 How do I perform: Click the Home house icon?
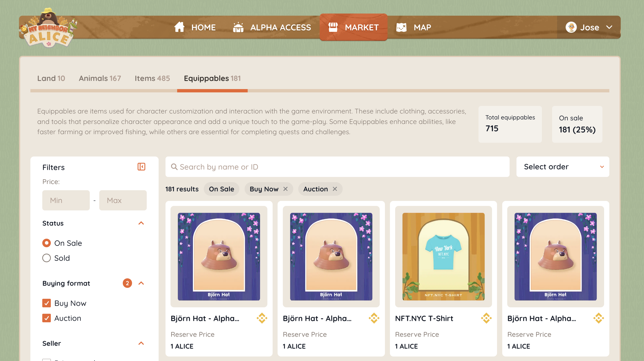click(x=179, y=27)
